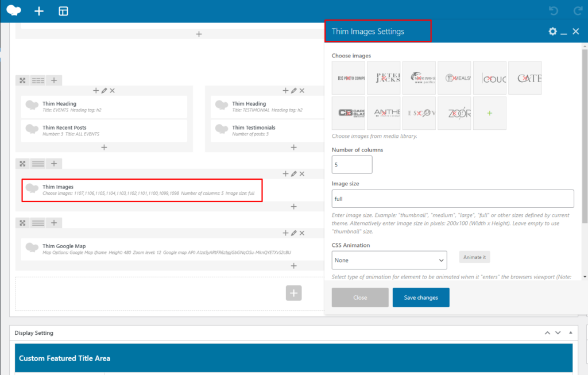The height and width of the screenshot is (375, 588).
Task: Click large gray add-row plus button
Action: pos(293,293)
